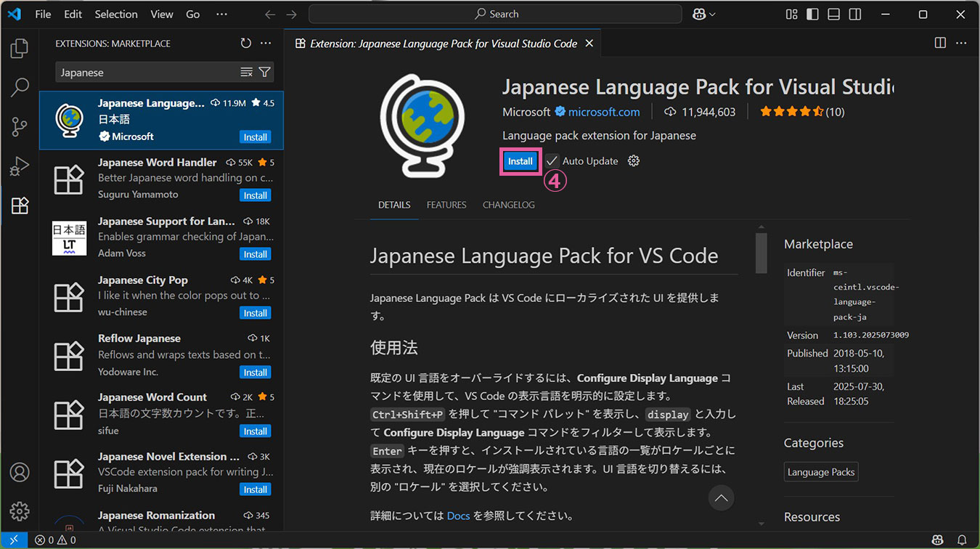Open the Manage gear in activity bar

point(20,511)
